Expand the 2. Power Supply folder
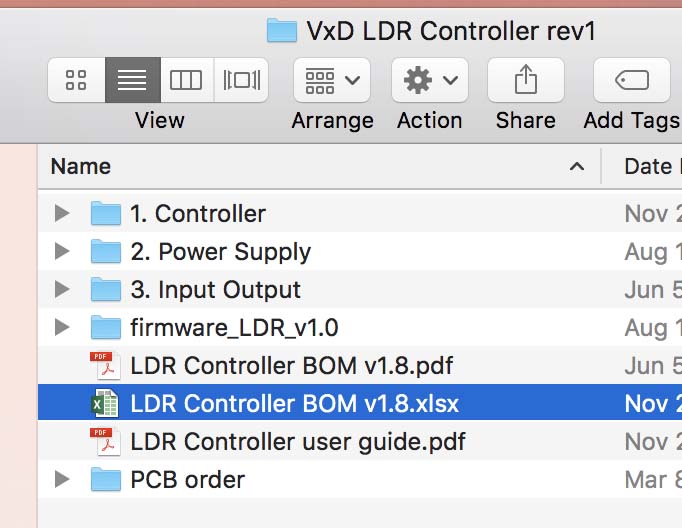 62,251
